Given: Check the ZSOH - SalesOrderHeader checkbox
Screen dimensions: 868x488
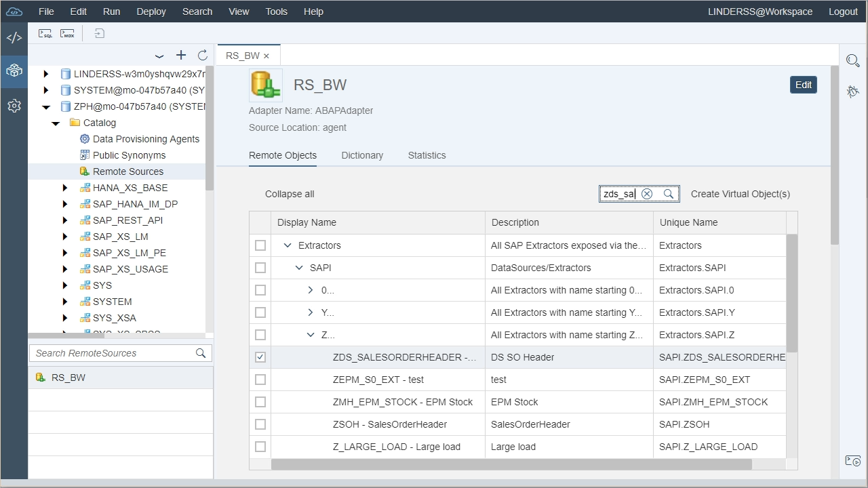Looking at the screenshot, I should pyautogui.click(x=260, y=424).
